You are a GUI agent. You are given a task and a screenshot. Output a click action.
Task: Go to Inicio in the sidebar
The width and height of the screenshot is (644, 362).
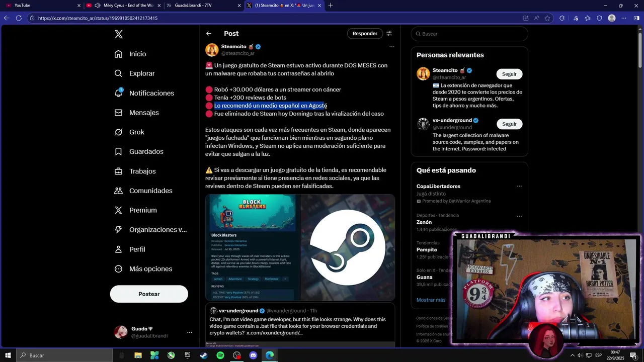(x=130, y=54)
